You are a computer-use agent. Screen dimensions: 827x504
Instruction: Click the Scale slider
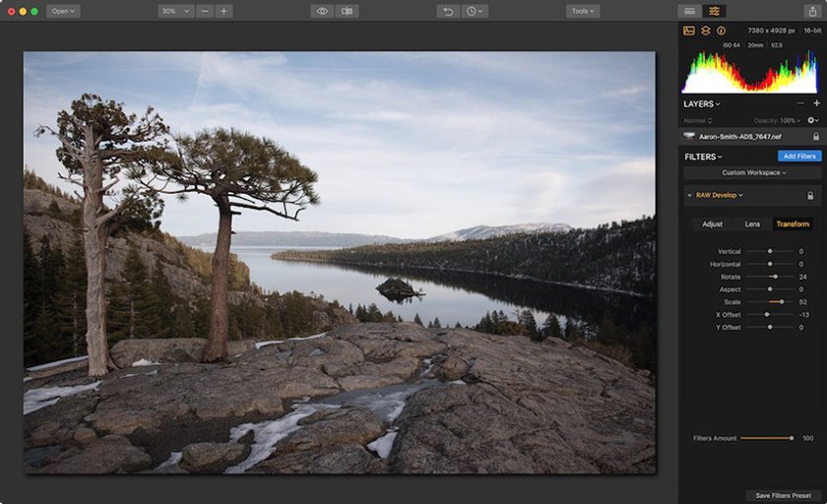770,302
